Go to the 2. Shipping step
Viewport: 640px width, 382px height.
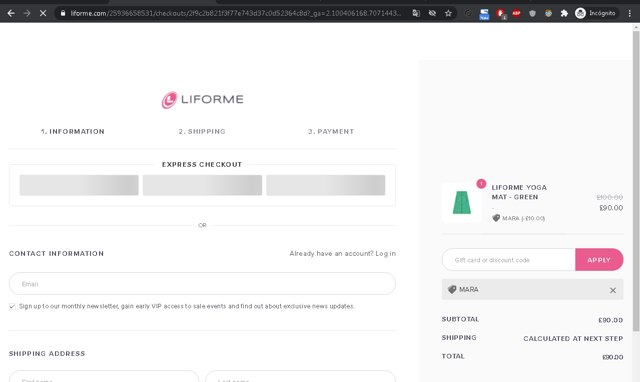[x=202, y=131]
